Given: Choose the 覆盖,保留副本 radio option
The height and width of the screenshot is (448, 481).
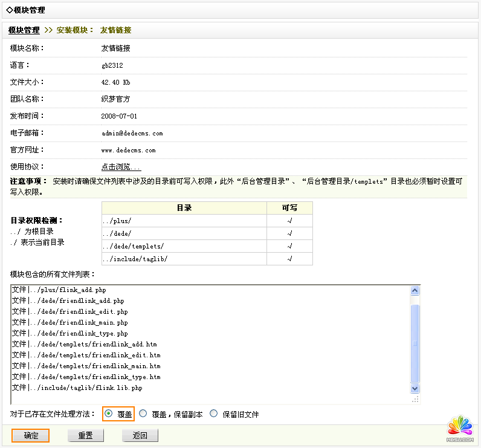Looking at the screenshot, I should [x=143, y=414].
